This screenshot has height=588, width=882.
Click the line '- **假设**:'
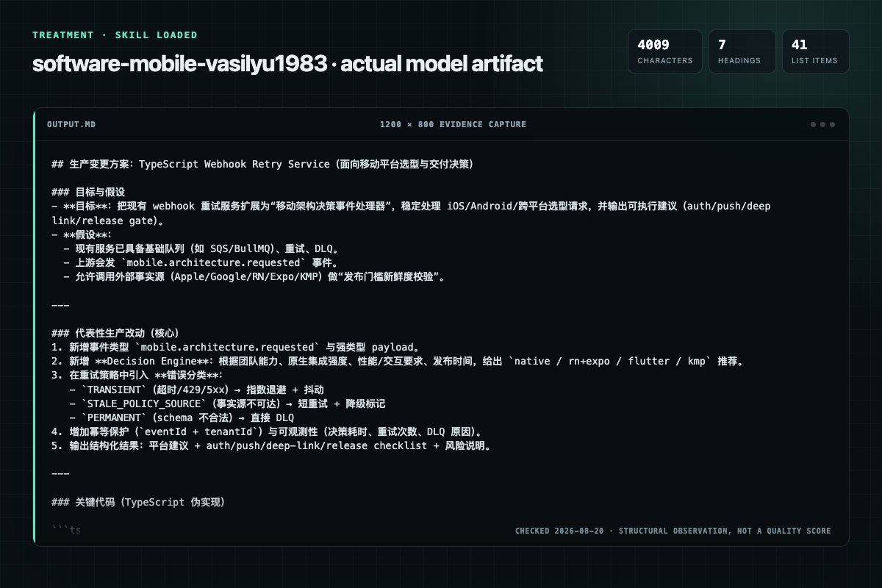coord(83,234)
